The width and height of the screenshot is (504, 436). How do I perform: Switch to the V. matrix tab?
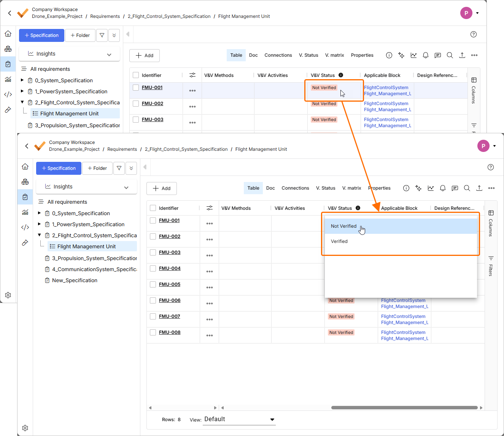point(351,188)
